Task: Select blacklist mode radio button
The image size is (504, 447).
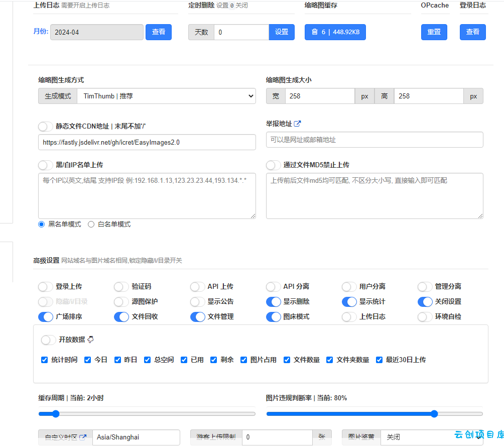Action: [42, 224]
